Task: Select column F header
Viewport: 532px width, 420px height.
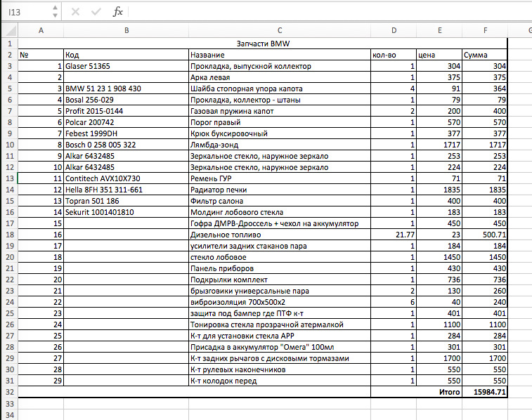Action: click(485, 30)
